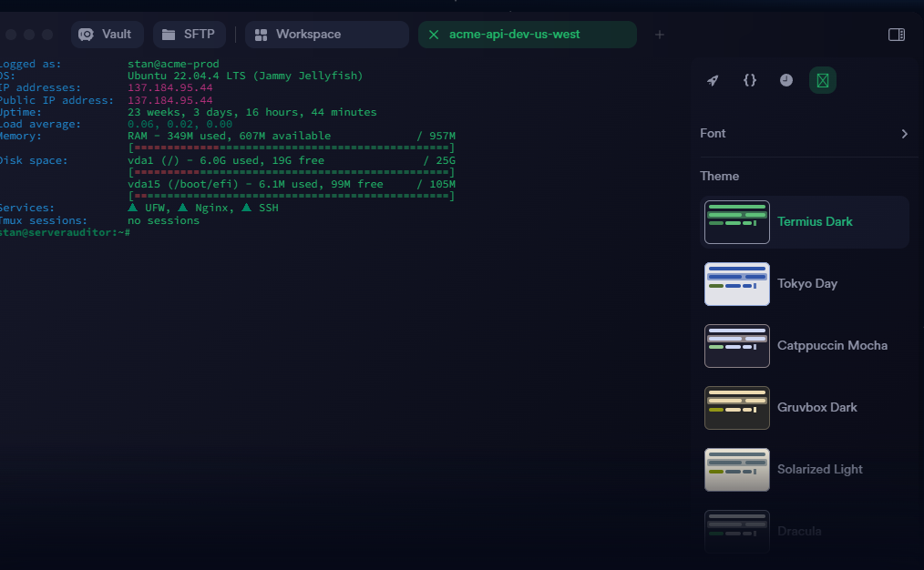Open the Workspace tab
Screen dimensions: 924x570
coord(326,35)
